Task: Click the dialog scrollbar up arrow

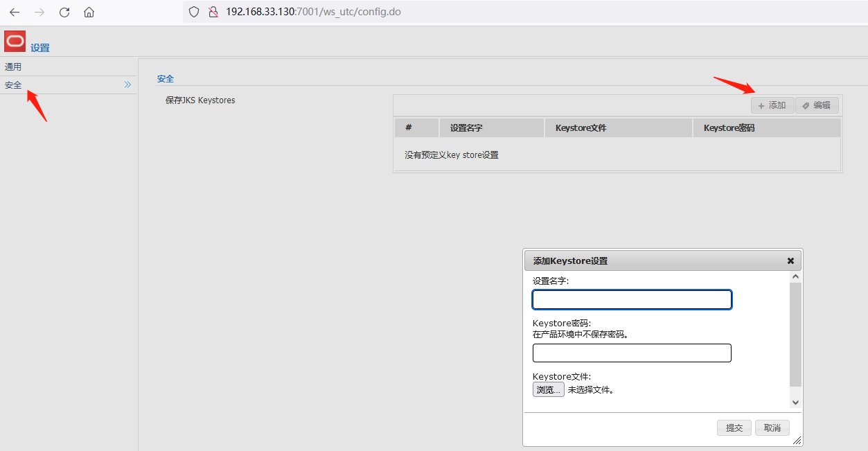Action: 795,276
